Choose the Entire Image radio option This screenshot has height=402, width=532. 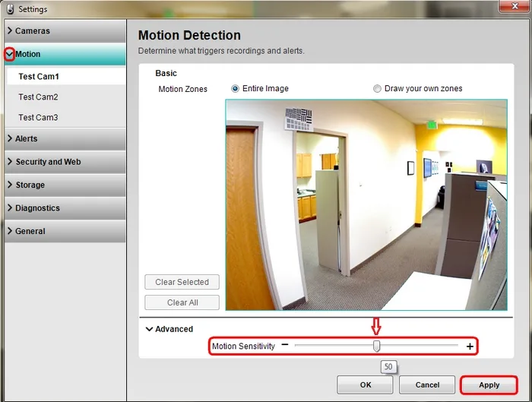[235, 89]
